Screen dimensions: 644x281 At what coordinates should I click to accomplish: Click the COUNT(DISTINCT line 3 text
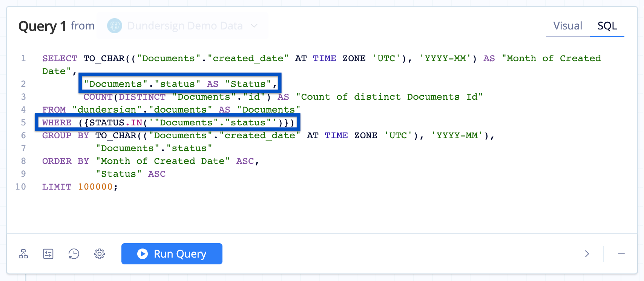[283, 97]
